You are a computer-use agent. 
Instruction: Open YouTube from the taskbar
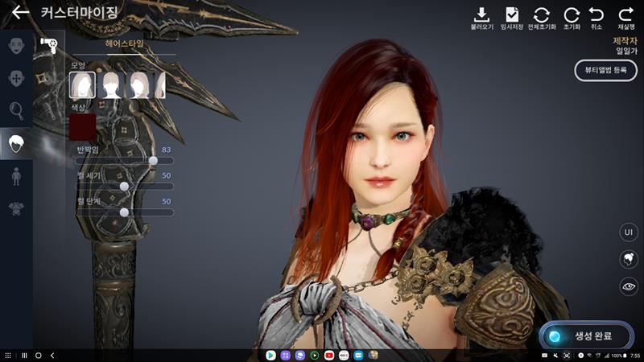coord(329,356)
